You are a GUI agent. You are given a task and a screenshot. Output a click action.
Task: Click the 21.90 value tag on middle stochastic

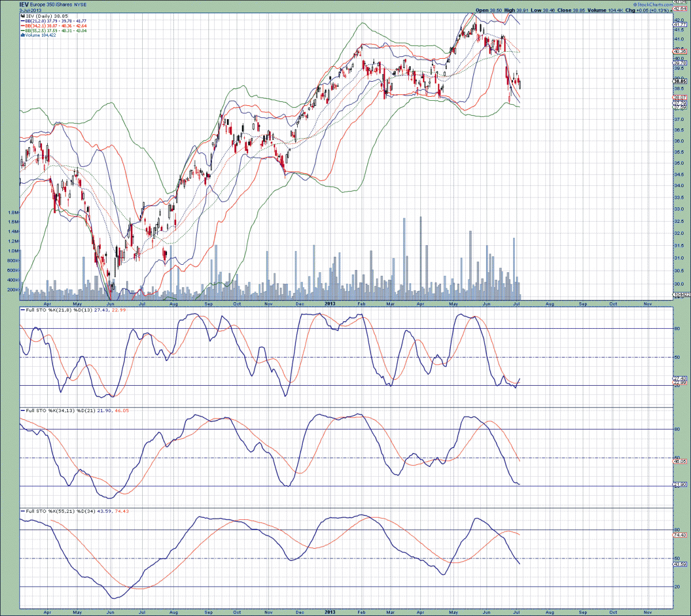(679, 485)
